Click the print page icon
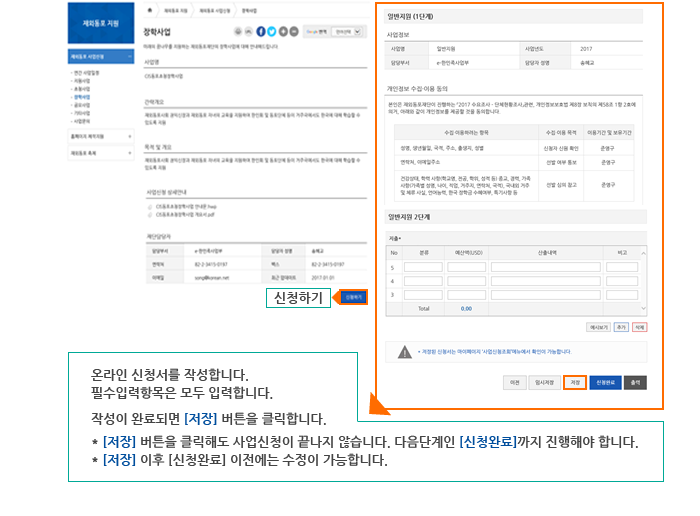Viewport: 700px width, 516px height. [238, 32]
